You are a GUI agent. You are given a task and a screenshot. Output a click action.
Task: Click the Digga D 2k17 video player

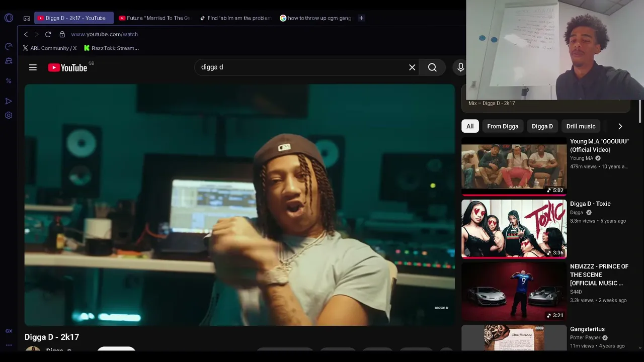pos(239,205)
